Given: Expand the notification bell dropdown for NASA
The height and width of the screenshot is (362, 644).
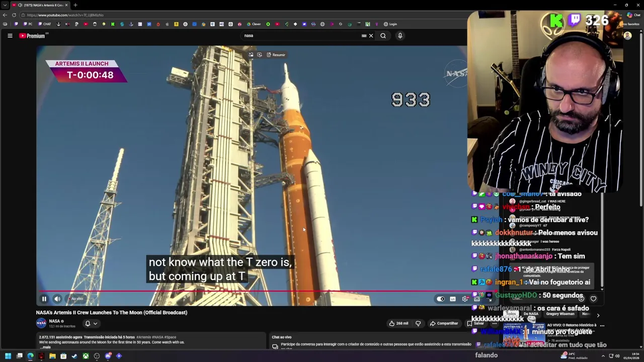Looking at the screenshot, I should click(91, 323).
